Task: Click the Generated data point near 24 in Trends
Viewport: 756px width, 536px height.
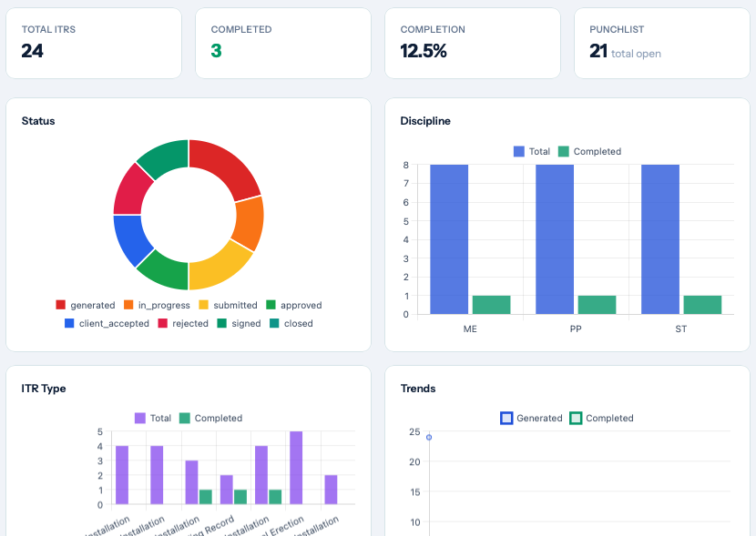Action: [429, 438]
